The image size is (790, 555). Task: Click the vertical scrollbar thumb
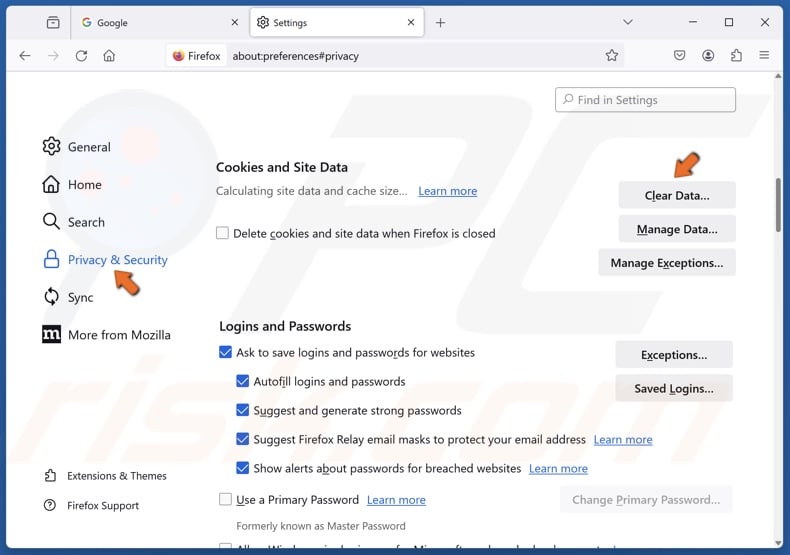point(778,205)
